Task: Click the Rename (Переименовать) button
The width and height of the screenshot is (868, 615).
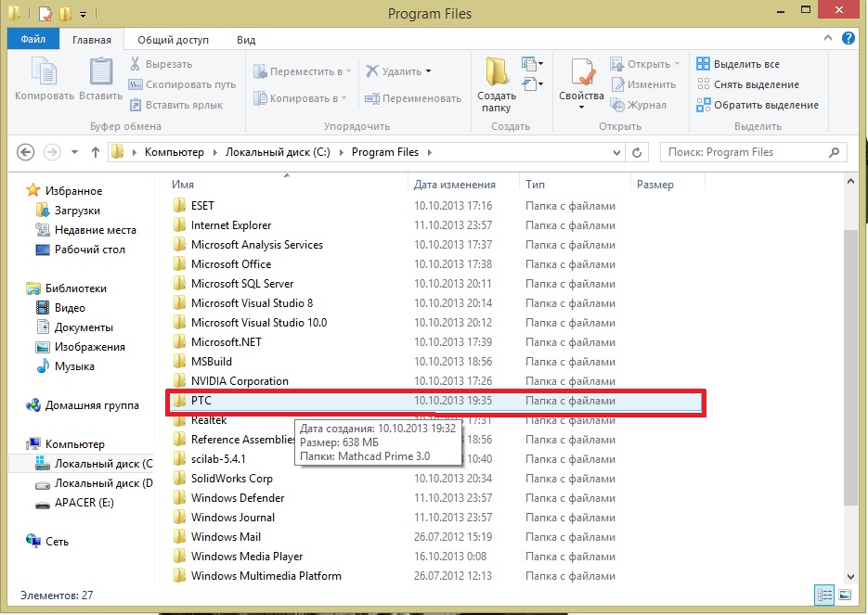Action: [413, 98]
